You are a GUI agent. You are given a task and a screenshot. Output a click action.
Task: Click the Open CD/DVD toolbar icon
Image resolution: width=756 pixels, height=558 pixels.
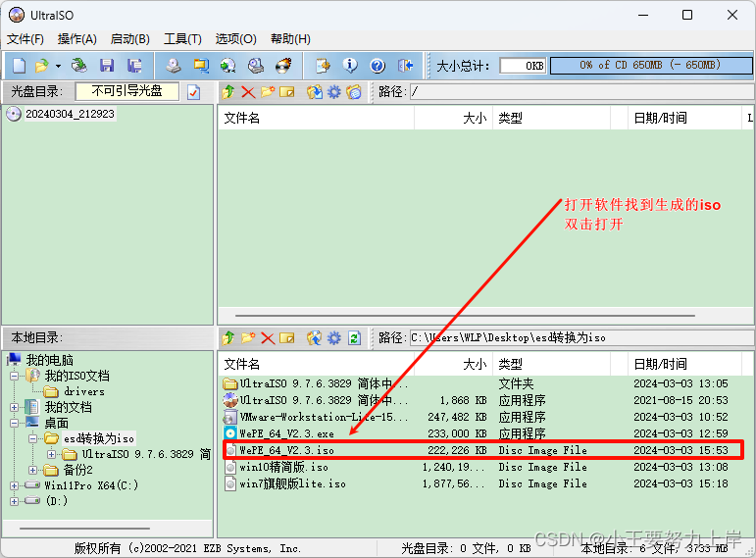[x=79, y=65]
